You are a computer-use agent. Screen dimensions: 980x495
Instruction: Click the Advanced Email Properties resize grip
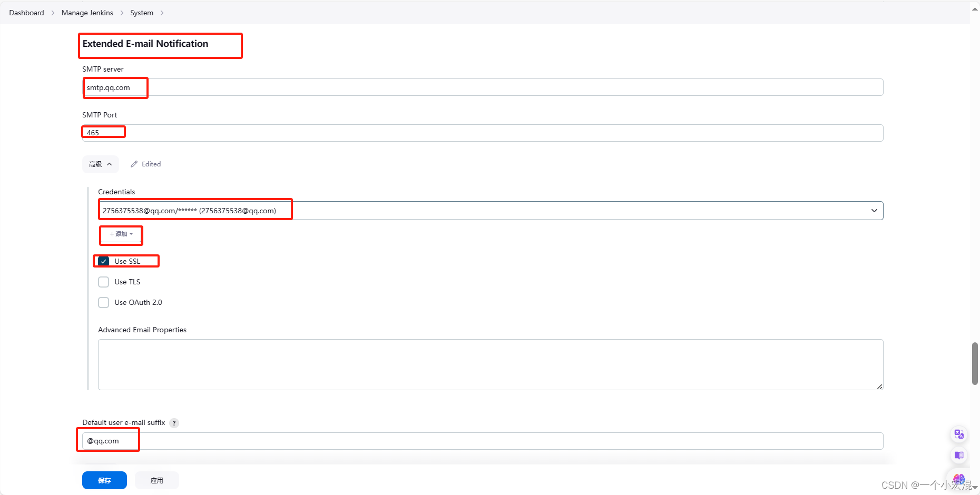[x=879, y=386]
